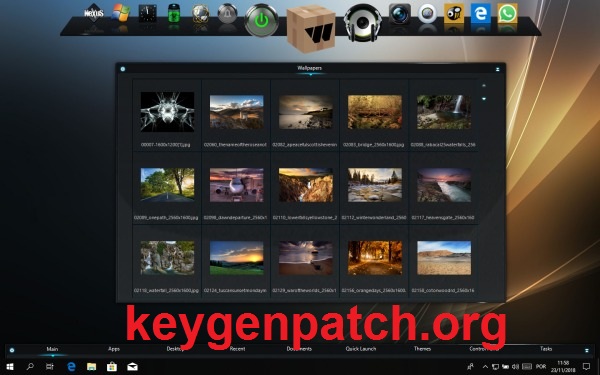
Task: Open Microsoft Store from the taskbar
Action: click(112, 367)
